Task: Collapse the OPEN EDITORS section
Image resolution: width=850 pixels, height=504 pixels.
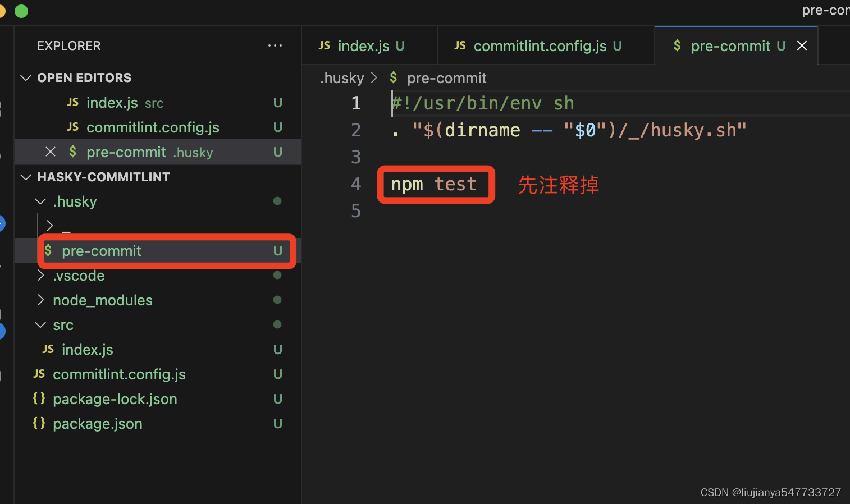Action: coord(26,77)
